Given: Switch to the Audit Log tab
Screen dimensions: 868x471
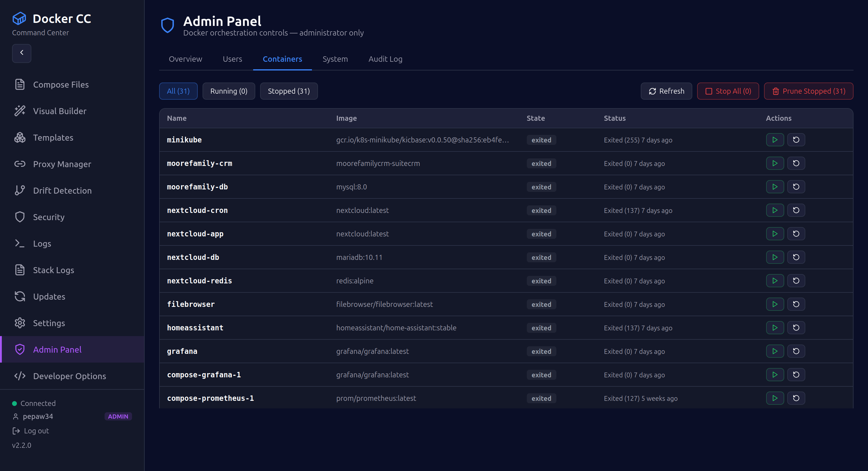Looking at the screenshot, I should 385,59.
